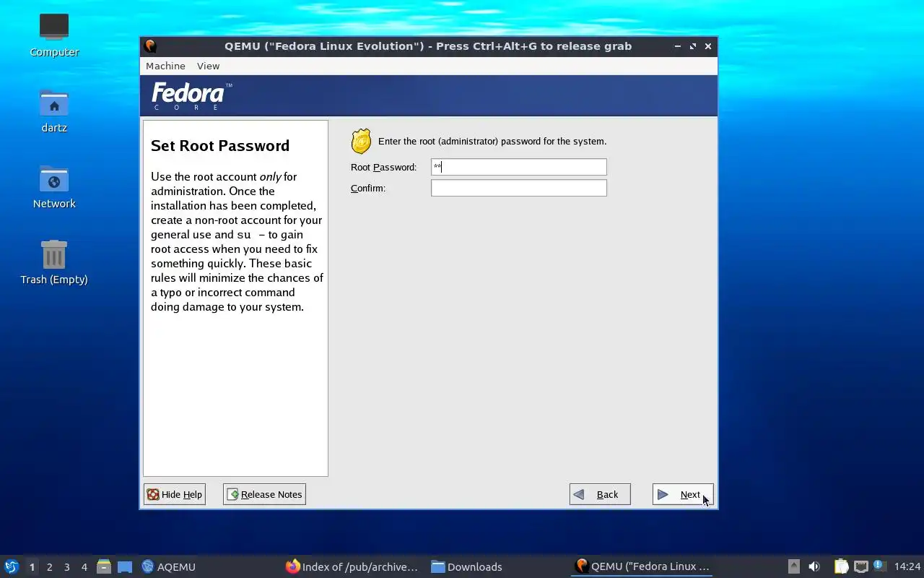Open the Trash (Empty) desktop icon

tap(54, 262)
